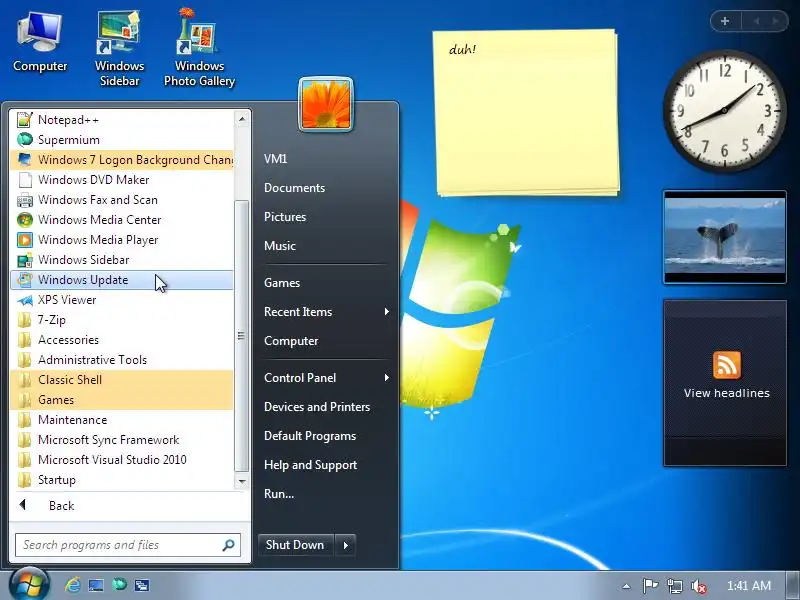Viewport: 800px width, 600px height.
Task: Expand the Accessories folder
Action: coord(121,340)
